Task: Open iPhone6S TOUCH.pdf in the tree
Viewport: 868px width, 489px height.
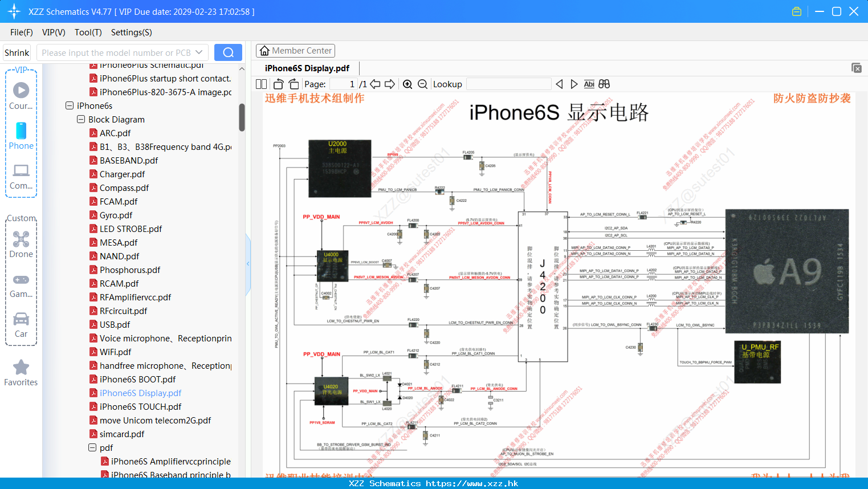Action: point(140,406)
